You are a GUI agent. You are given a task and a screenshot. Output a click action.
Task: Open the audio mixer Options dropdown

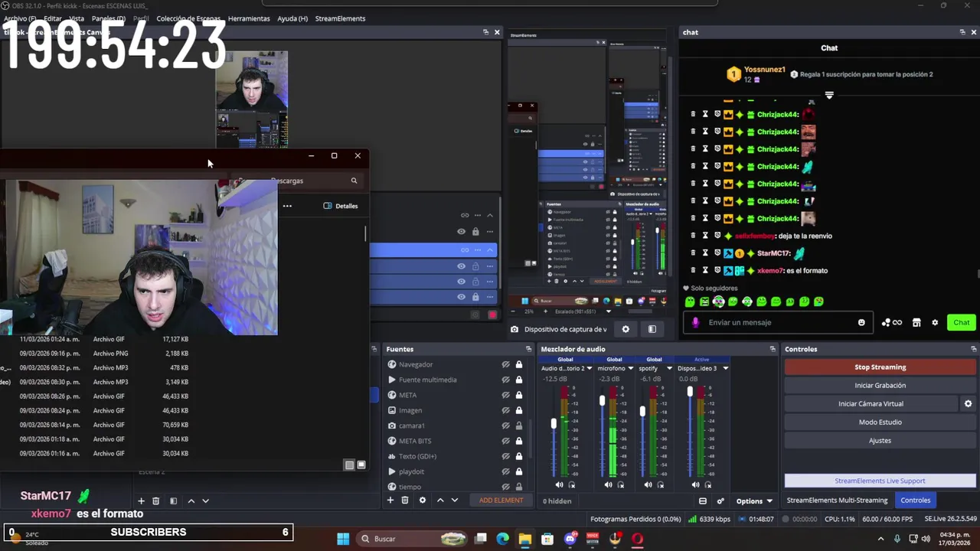(754, 501)
